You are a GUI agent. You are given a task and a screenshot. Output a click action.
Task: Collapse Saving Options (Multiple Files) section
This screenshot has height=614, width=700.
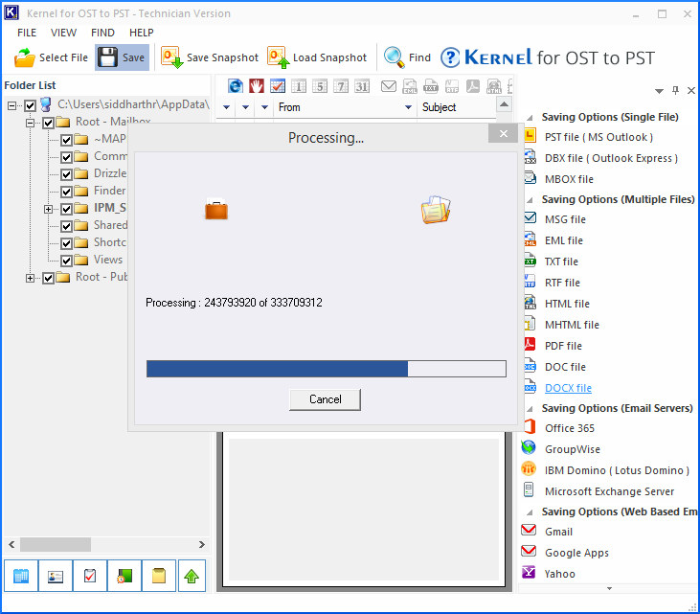click(x=530, y=200)
